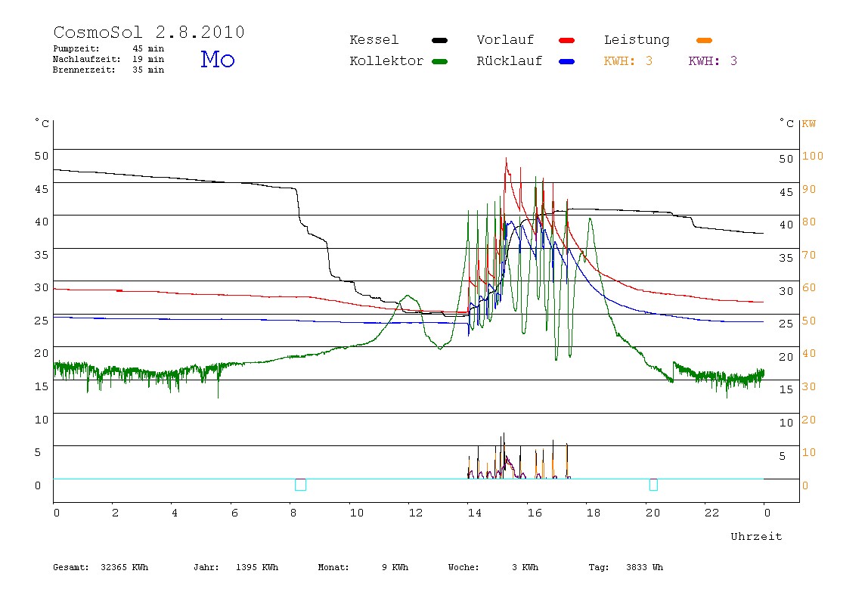The image size is (868, 614).
Task: Click the cyan marker box near hour 8
Action: [x=301, y=485]
